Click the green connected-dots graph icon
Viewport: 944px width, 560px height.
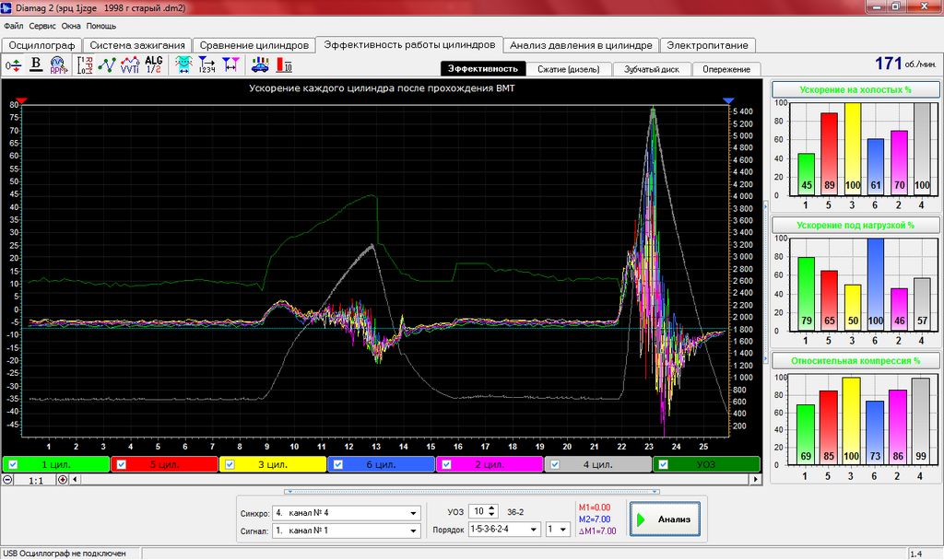coord(107,65)
